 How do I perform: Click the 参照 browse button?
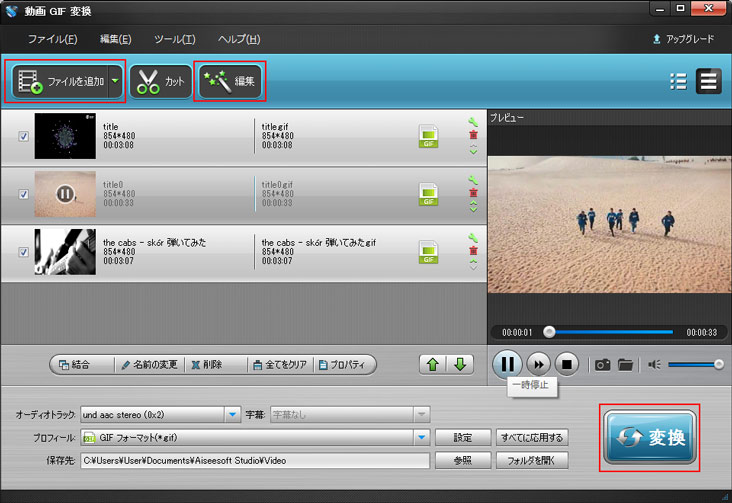coord(462,461)
